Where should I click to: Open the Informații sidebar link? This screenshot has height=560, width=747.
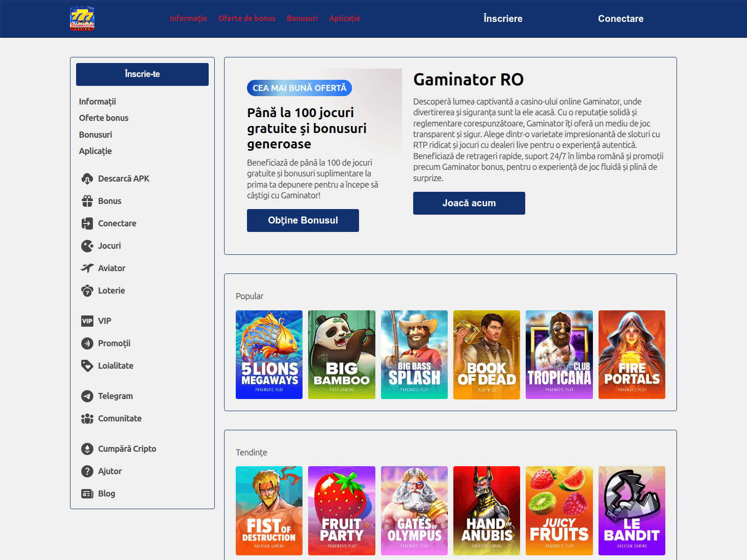(x=97, y=102)
